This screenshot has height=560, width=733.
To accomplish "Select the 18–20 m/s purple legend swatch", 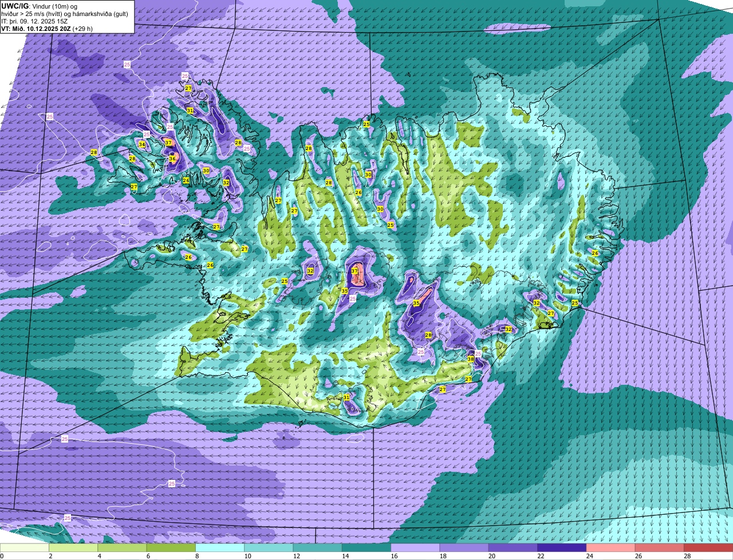I will (464, 547).
